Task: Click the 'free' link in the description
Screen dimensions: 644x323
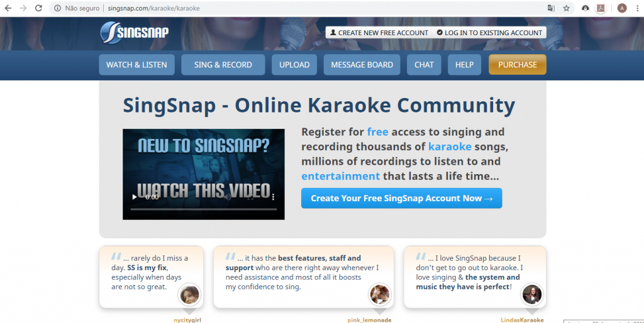Action: 377,132
